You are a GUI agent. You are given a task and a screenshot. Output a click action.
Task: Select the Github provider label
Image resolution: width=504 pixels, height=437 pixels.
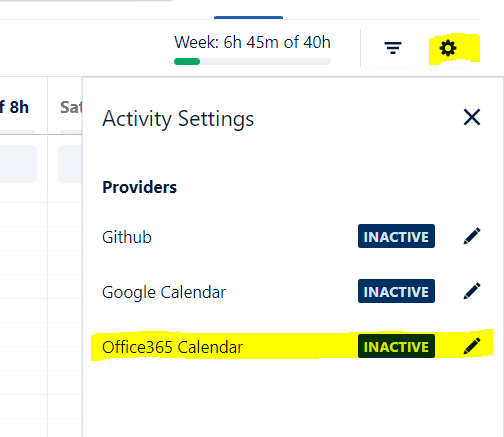[x=127, y=237]
